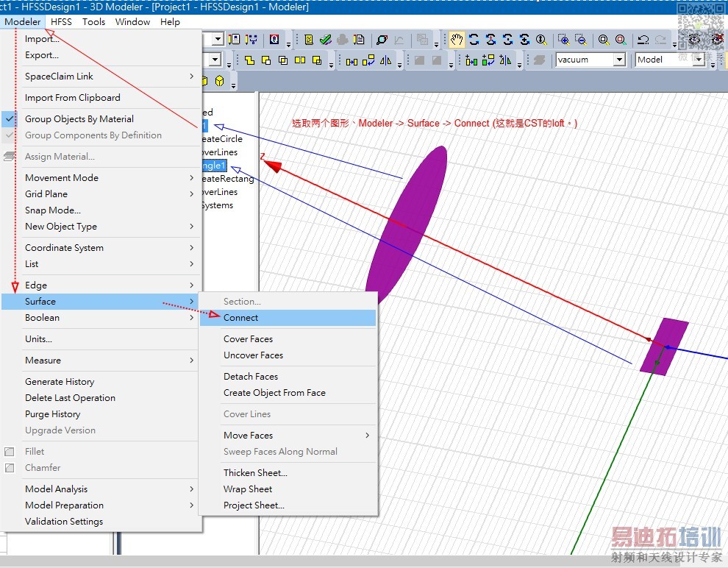Click the Fillet menu option
This screenshot has width=728, height=568.
click(35, 451)
